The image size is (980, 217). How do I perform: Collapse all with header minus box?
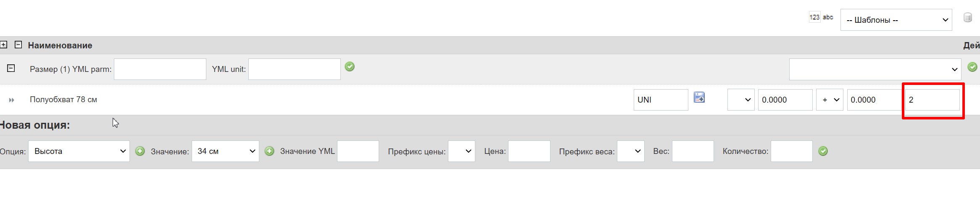(18, 44)
